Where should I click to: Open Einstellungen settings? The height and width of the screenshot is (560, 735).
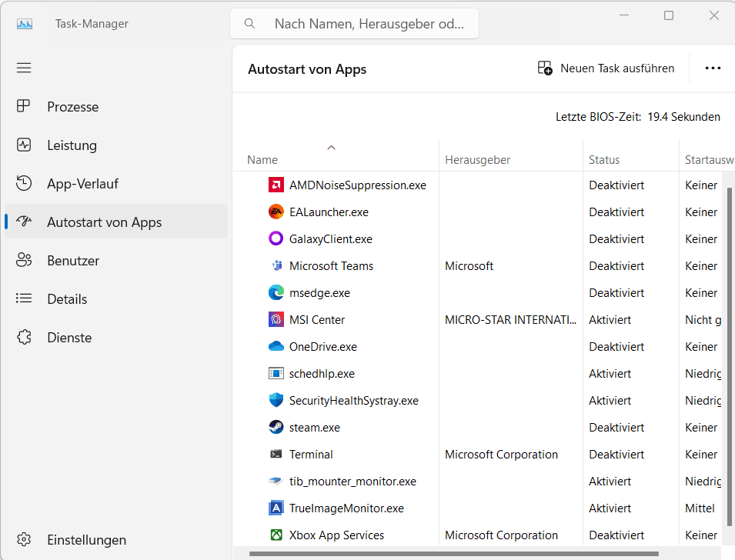pos(86,539)
